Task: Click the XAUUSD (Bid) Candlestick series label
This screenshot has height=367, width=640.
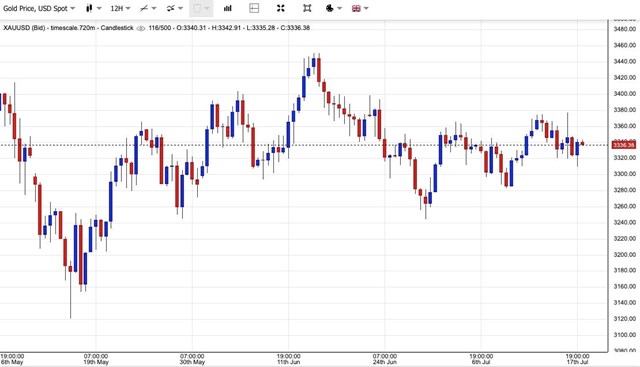Action: coord(69,28)
